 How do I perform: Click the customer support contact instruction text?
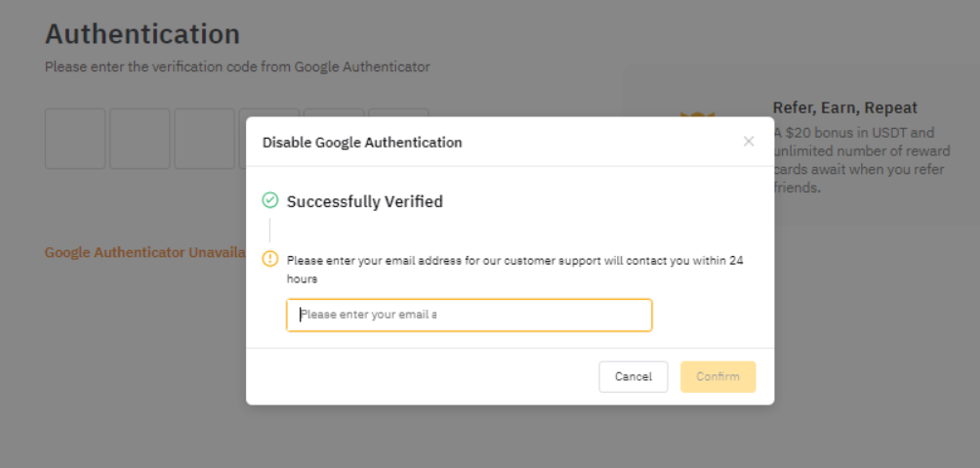pyautogui.click(x=514, y=269)
